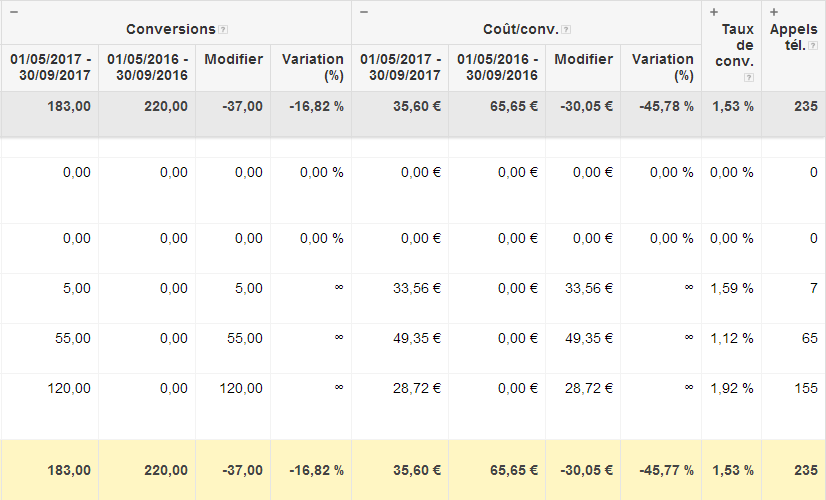The height and width of the screenshot is (500, 826).
Task: Expand the Taux de conv. column
Action: pos(714,12)
